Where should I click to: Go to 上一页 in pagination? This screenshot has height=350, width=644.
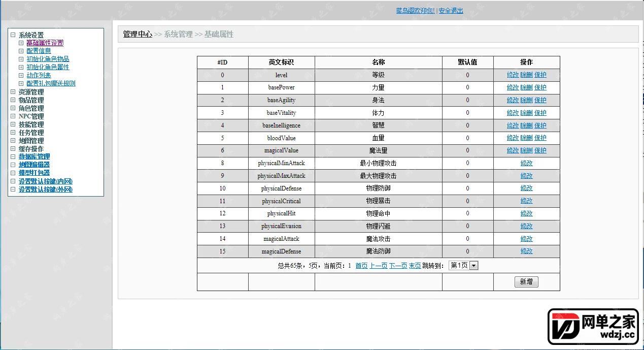pyautogui.click(x=378, y=266)
